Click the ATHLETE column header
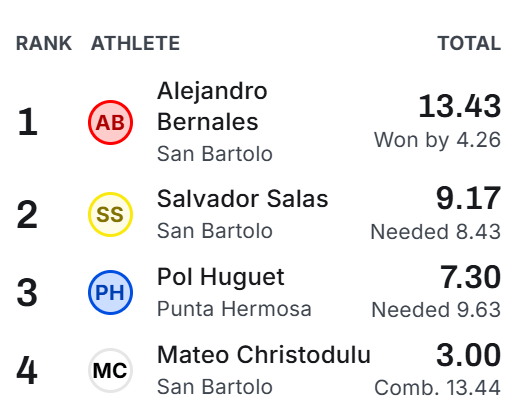Image resolution: width=520 pixels, height=411 pixels. point(135,43)
